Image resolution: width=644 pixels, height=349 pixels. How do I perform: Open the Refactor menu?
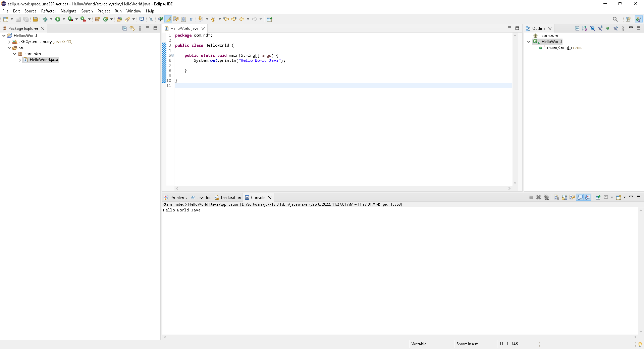(49, 11)
